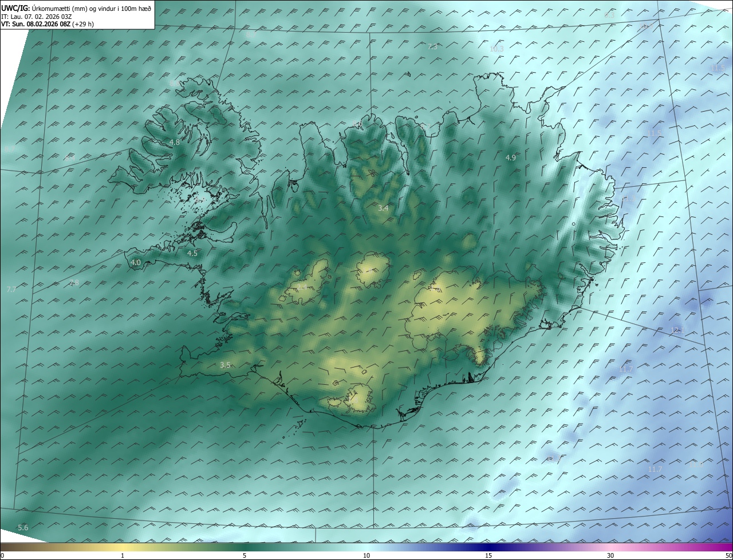Image resolution: width=733 pixels, height=560 pixels.
Task: Click the "4.5" value on Snæfellsnes peninsula
Action: point(192,253)
